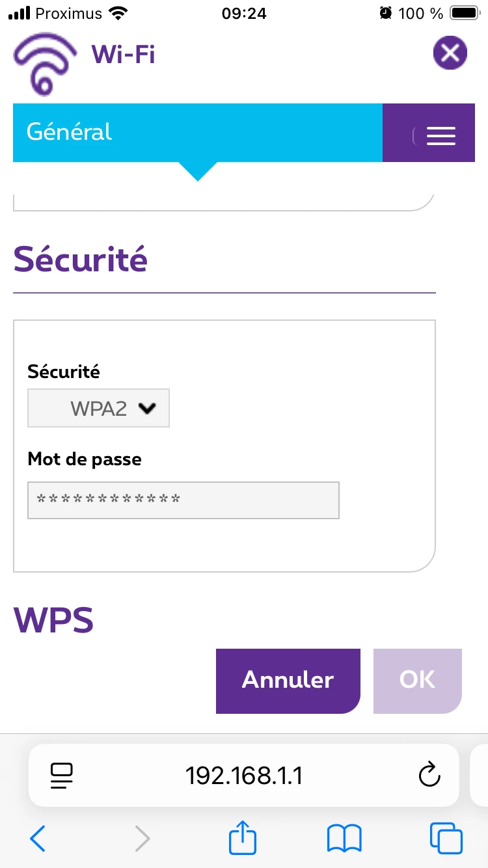488x868 pixels.
Task: Open the Safari share sheet
Action: [243, 837]
